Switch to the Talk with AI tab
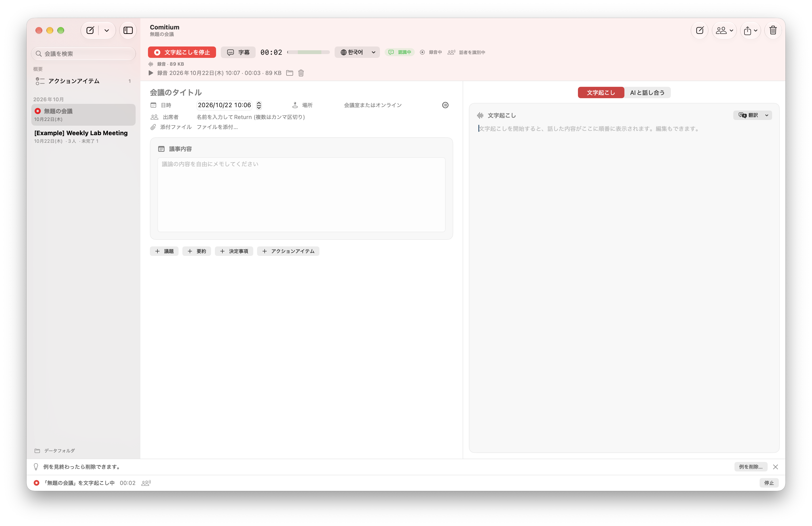812x526 pixels. click(x=647, y=92)
